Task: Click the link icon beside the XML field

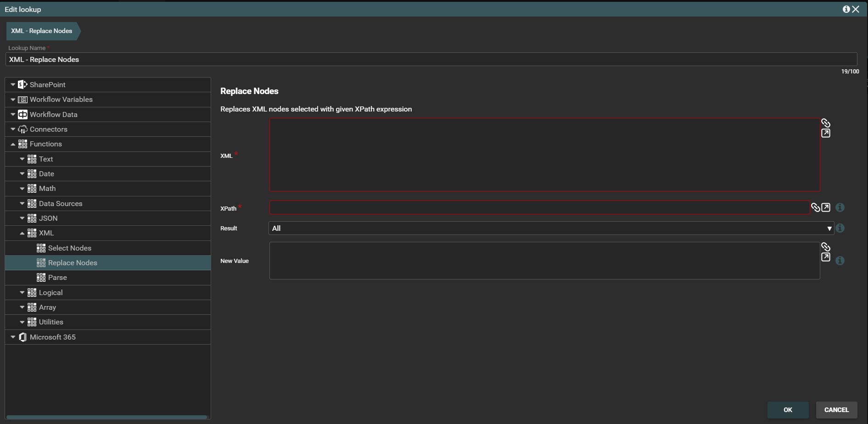Action: click(825, 123)
